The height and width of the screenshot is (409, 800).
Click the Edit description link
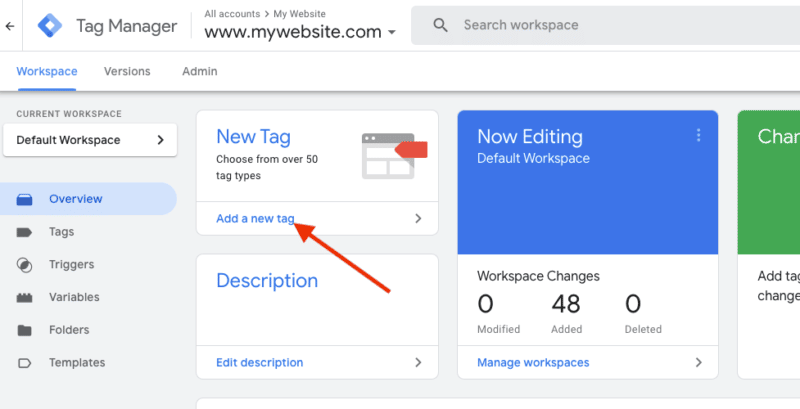(x=260, y=363)
